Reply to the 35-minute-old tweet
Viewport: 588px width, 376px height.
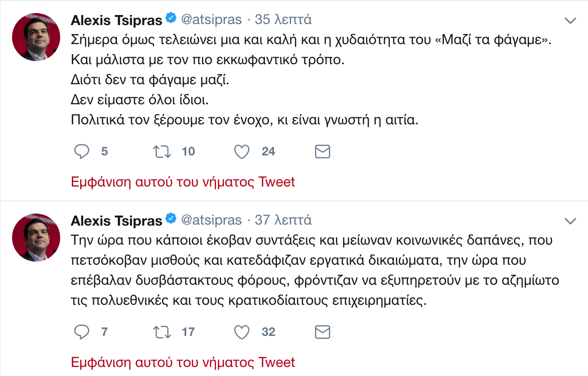[82, 151]
